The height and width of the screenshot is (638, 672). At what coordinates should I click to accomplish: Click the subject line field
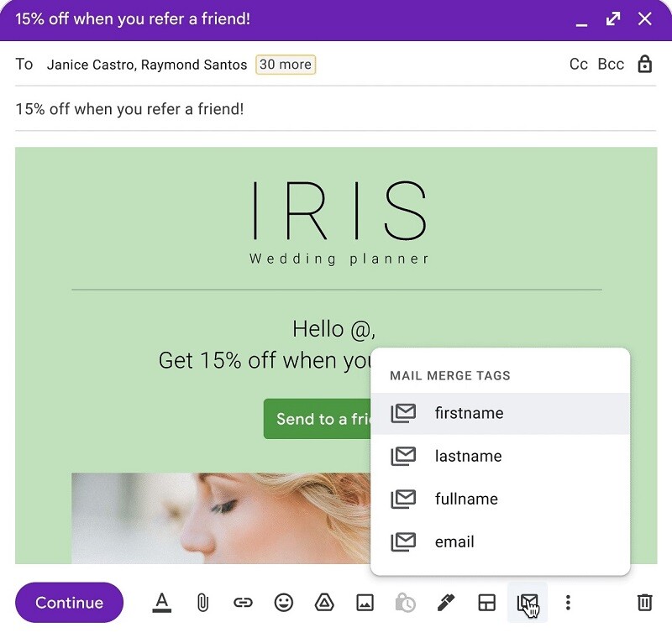point(334,109)
